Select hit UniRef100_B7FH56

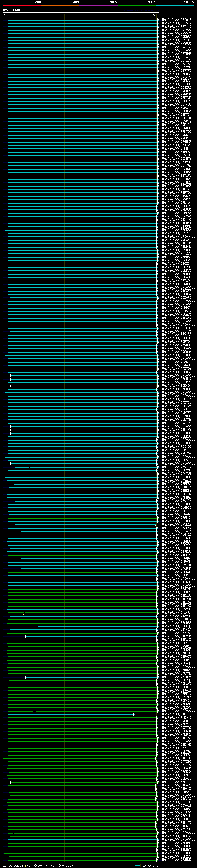[x=176, y=111]
